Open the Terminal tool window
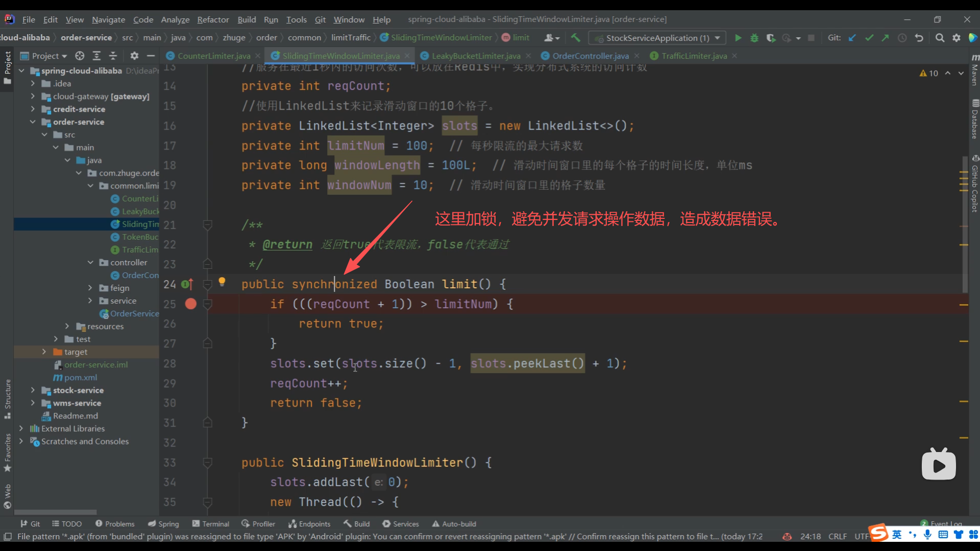Viewport: 980px width, 551px height. coord(211,524)
